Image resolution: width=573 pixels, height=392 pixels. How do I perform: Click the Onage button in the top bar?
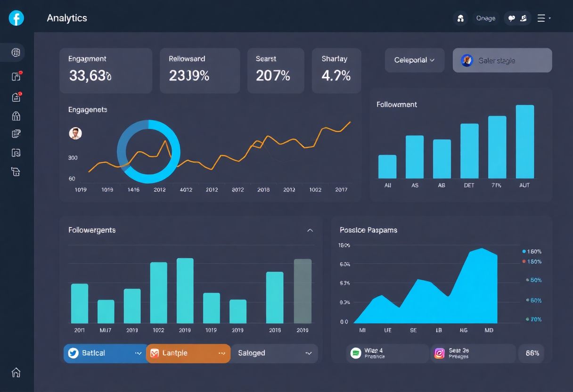point(485,18)
